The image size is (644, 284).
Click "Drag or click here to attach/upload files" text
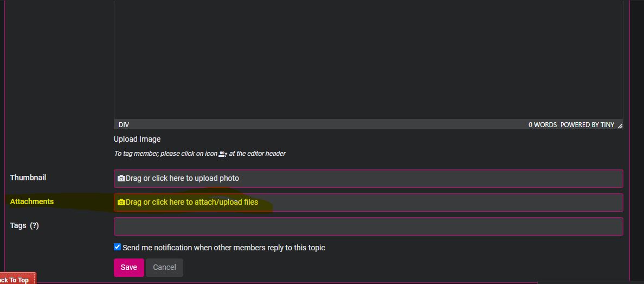click(192, 202)
